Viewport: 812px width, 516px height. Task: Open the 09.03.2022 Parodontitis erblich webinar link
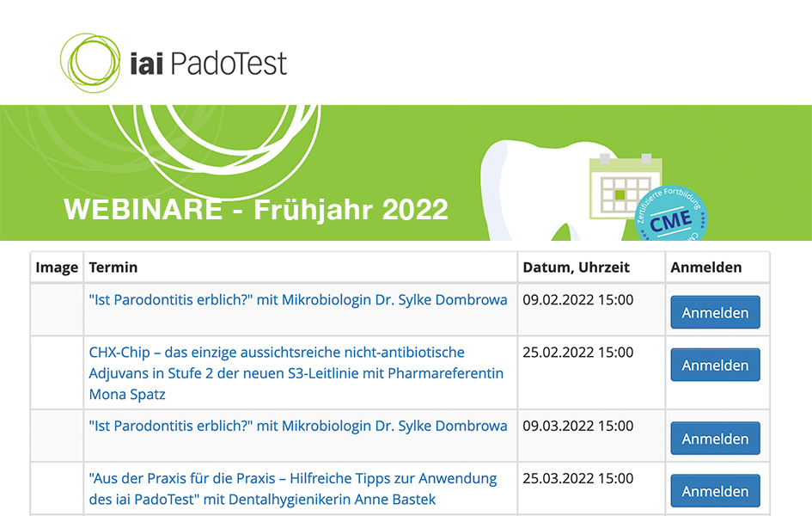pyautogui.click(x=298, y=426)
